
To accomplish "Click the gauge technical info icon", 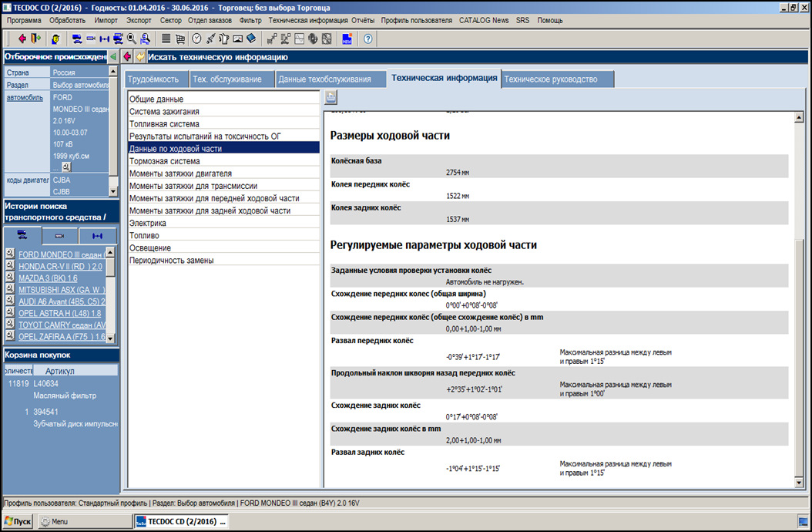I will [238, 39].
